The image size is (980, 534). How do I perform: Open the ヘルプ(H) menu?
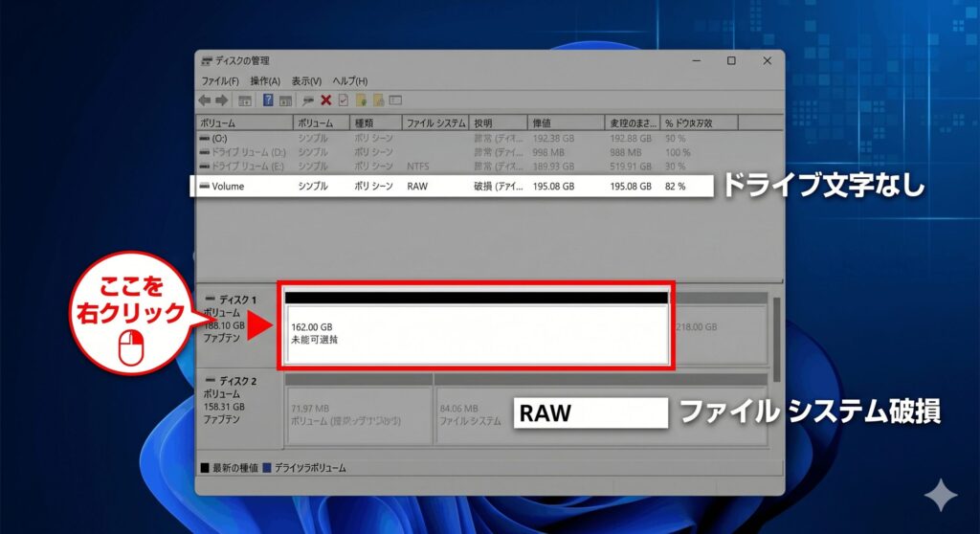click(x=350, y=81)
